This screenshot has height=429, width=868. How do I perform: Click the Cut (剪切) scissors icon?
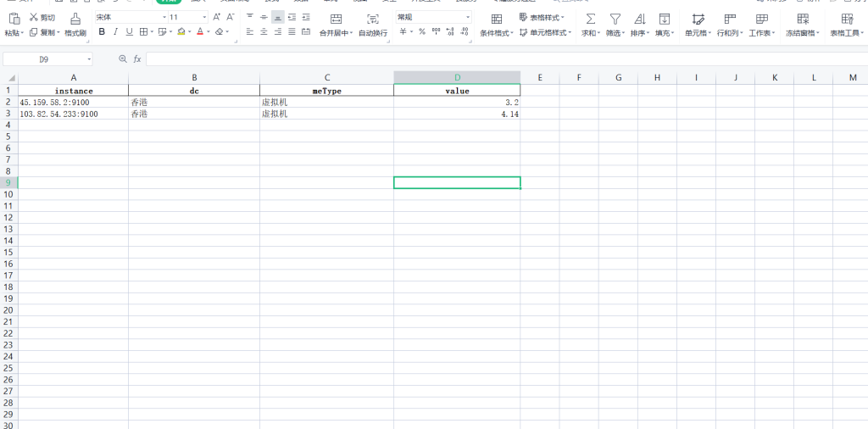pyautogui.click(x=33, y=17)
